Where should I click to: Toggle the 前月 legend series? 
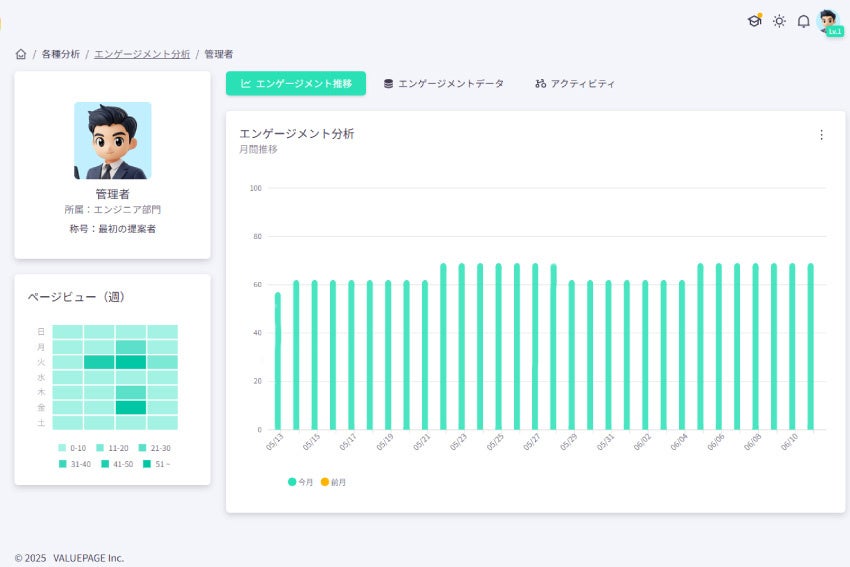(333, 482)
